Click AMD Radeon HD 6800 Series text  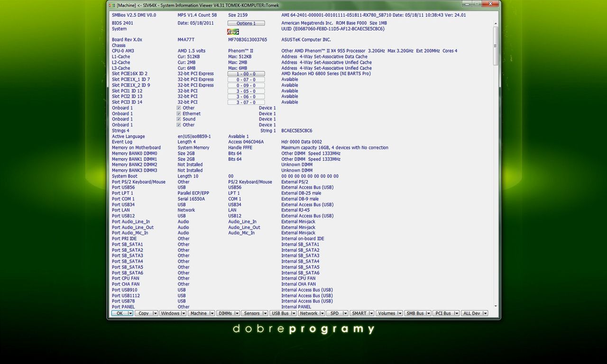click(326, 74)
